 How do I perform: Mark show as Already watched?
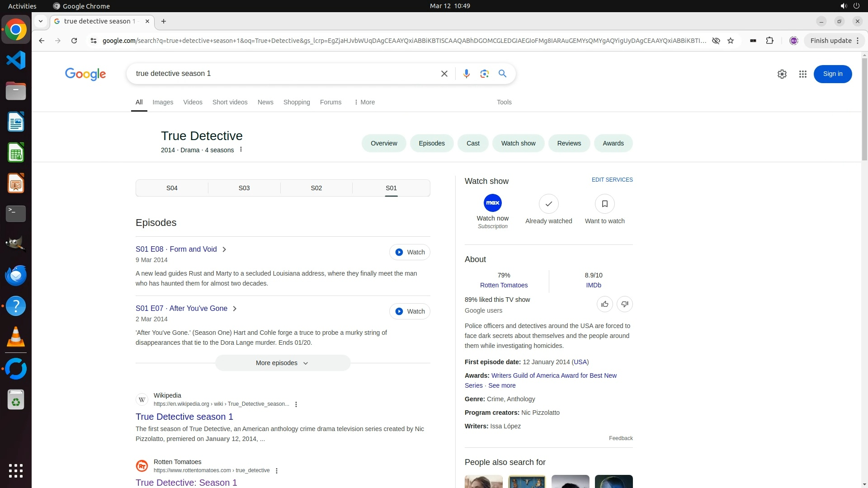[548, 204]
